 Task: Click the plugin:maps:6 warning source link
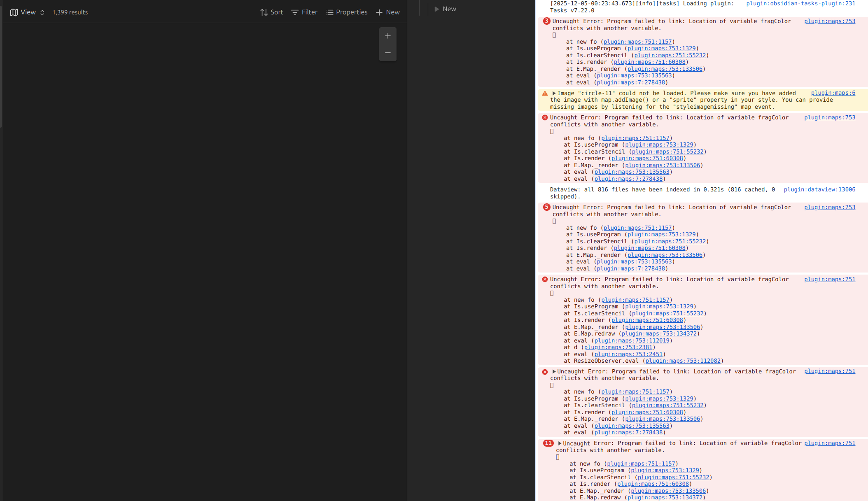click(833, 93)
